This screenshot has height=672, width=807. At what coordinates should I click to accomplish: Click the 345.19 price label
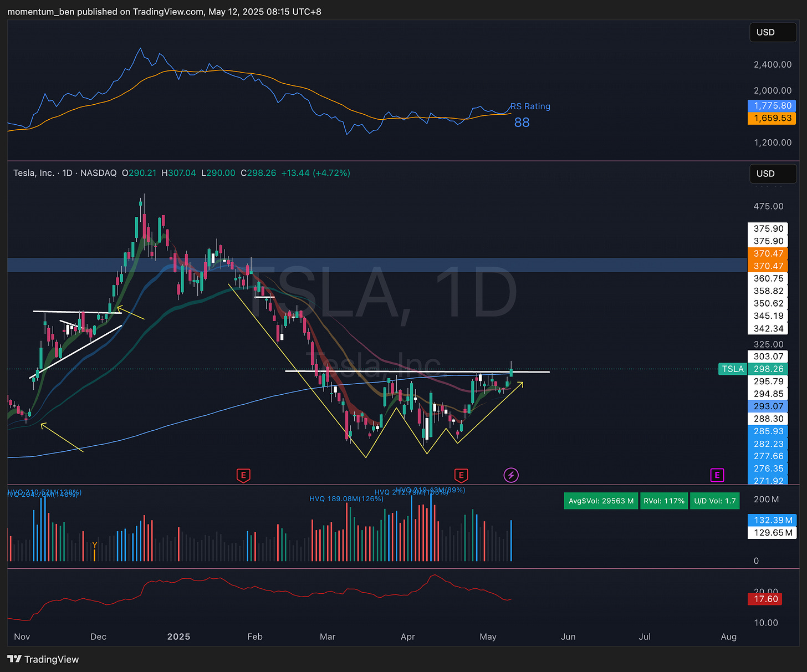tap(768, 316)
